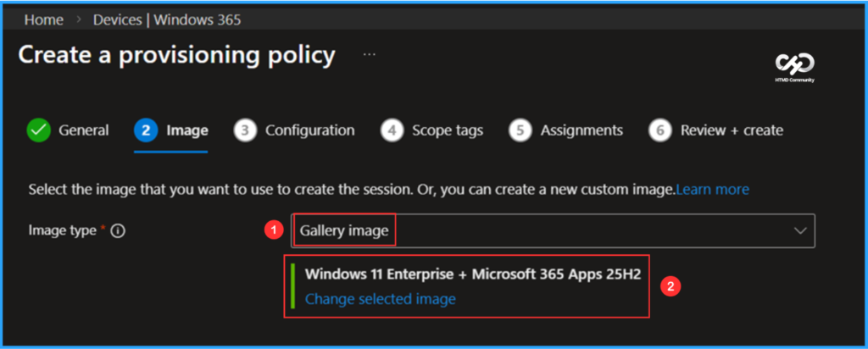
Task: Click the green General checkmark icon
Action: 39,130
